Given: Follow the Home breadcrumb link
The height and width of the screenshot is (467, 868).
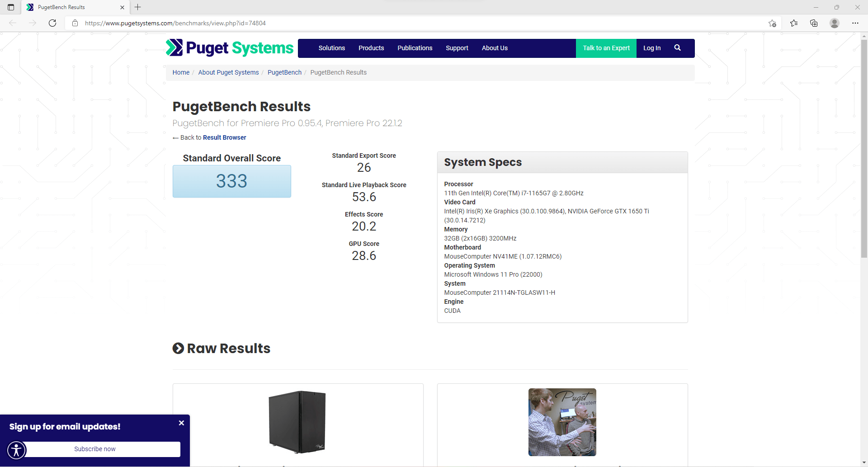Looking at the screenshot, I should click(x=181, y=72).
